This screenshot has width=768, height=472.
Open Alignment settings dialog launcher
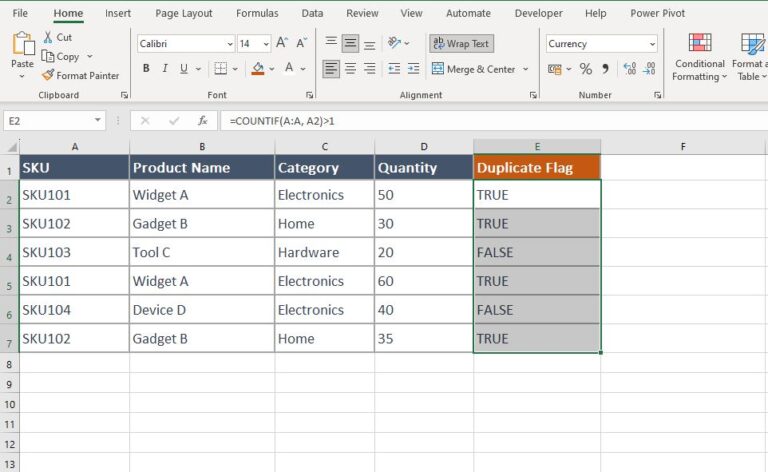pyautogui.click(x=533, y=95)
